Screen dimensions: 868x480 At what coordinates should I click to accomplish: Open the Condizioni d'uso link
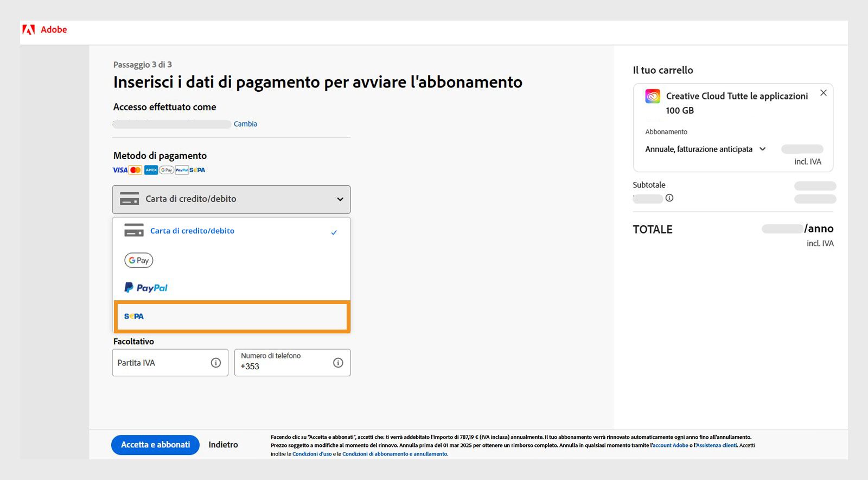point(312,454)
